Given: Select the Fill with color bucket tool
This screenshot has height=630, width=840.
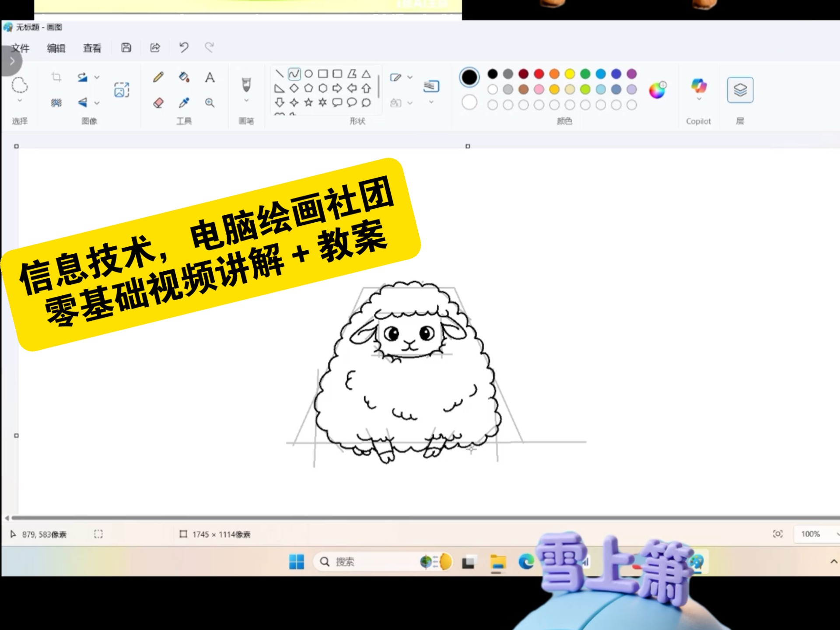Looking at the screenshot, I should point(183,78).
